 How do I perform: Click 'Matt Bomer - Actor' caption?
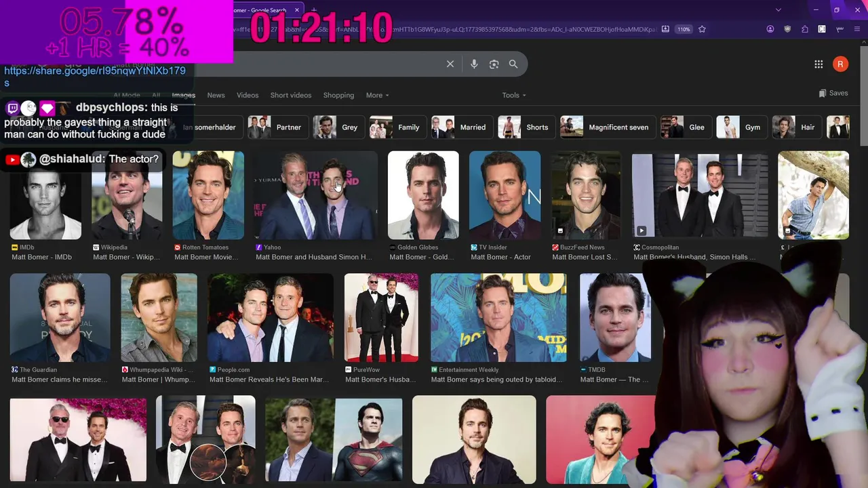[x=500, y=258]
